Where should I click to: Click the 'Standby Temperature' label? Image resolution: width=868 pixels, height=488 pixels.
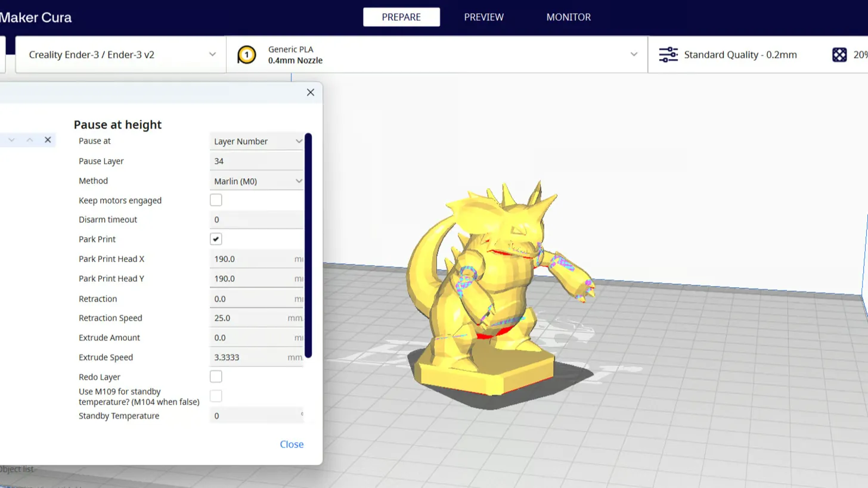(x=119, y=416)
